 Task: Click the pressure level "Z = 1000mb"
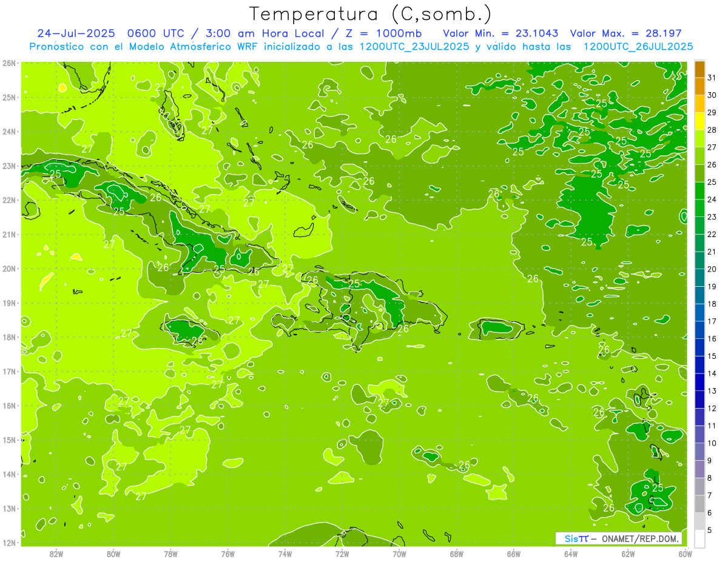[x=383, y=33]
